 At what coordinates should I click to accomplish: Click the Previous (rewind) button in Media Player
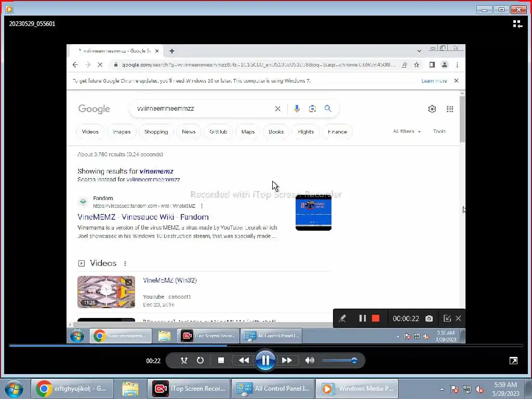tap(244, 361)
